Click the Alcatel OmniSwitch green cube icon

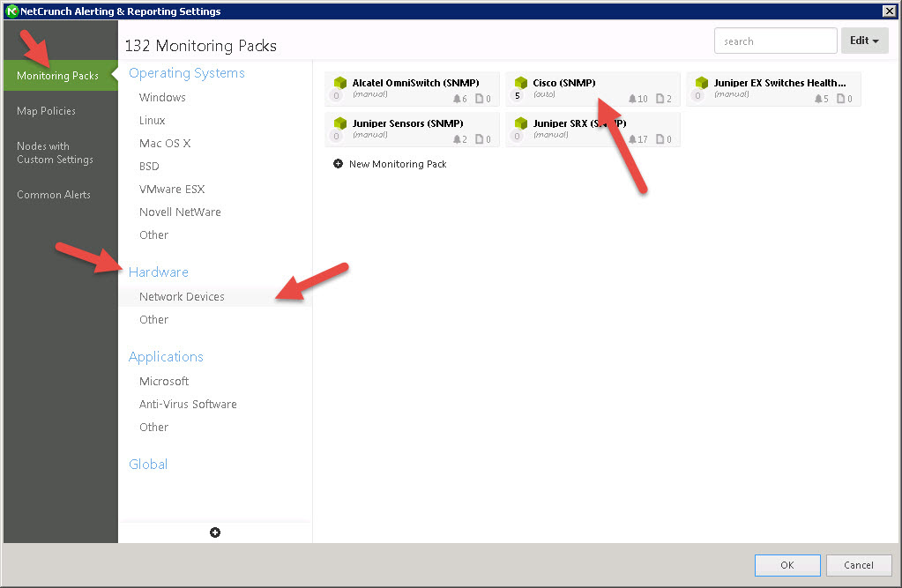(340, 83)
